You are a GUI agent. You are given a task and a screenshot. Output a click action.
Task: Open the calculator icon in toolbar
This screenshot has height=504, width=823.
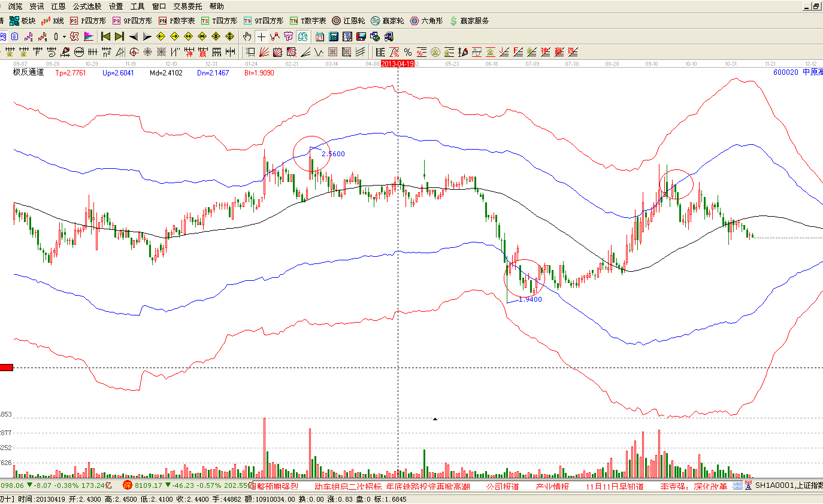pos(334,37)
